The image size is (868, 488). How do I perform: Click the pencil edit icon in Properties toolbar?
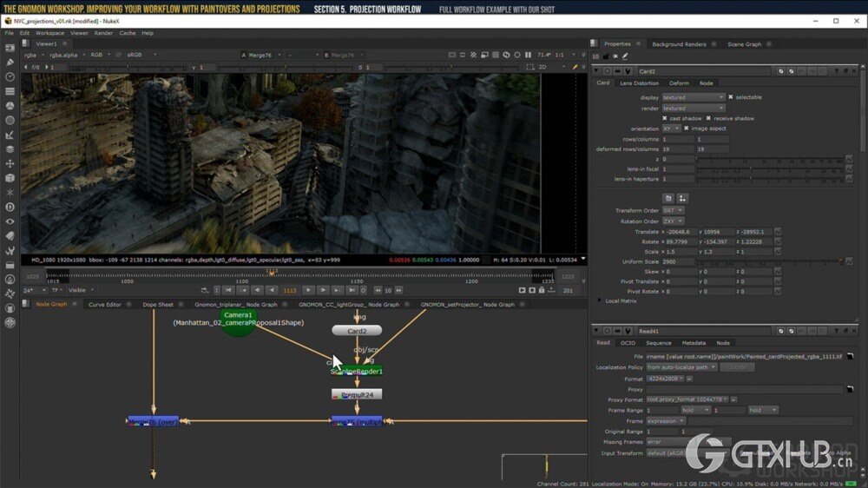coord(625,56)
